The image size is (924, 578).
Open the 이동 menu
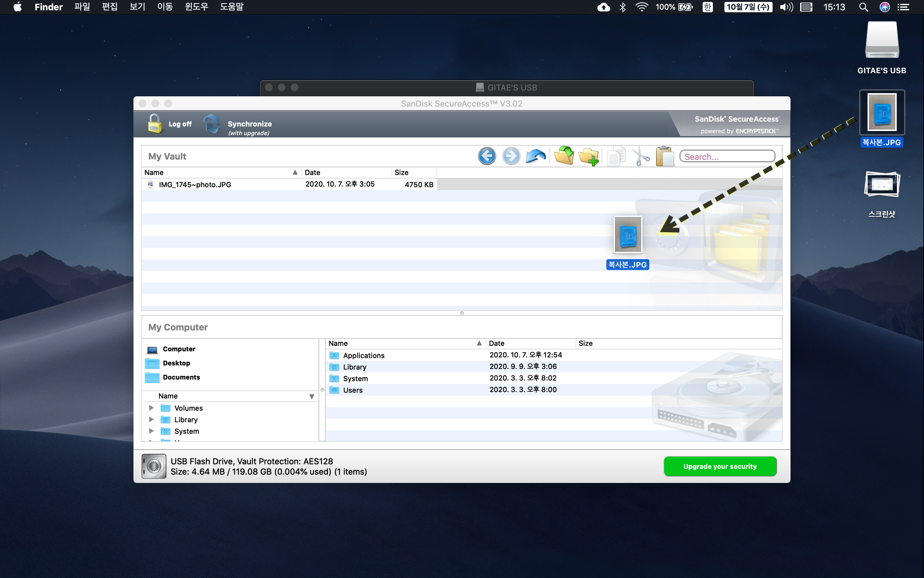pos(165,7)
